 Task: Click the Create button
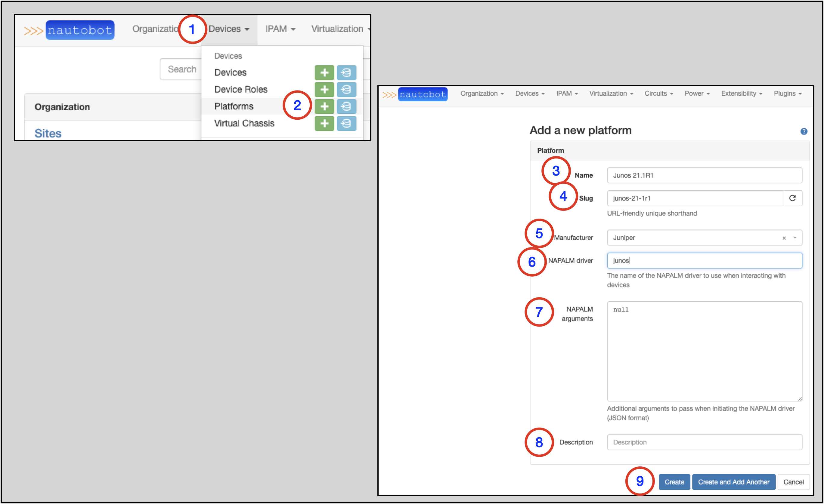click(674, 482)
